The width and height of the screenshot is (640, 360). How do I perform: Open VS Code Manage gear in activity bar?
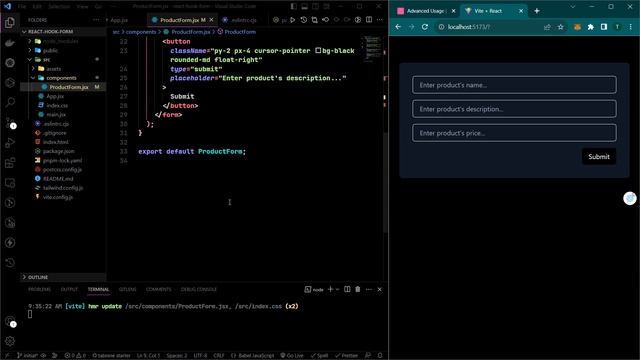click(10, 340)
